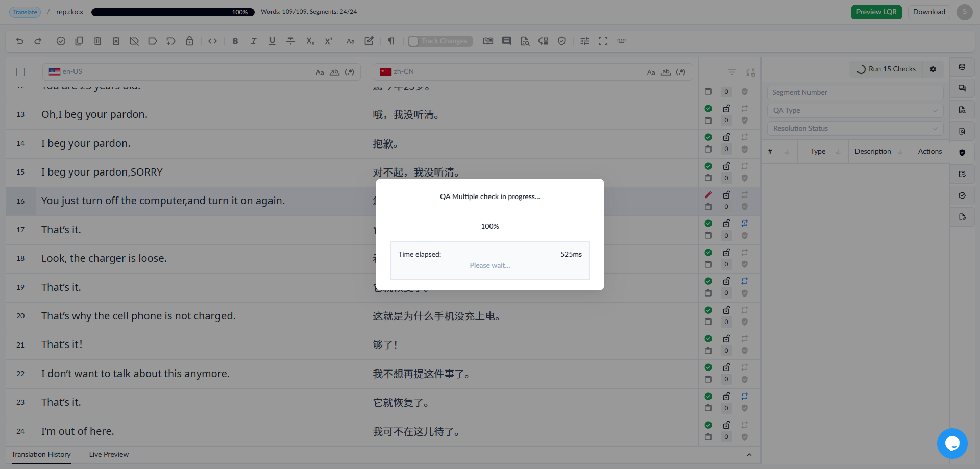
Task: Apply underline formatting
Action: pyautogui.click(x=272, y=41)
